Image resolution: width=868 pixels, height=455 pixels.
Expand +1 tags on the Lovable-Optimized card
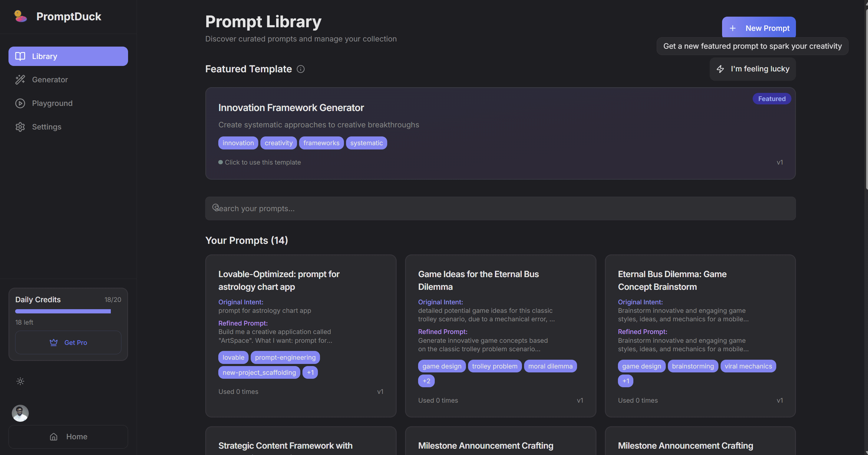(x=310, y=372)
